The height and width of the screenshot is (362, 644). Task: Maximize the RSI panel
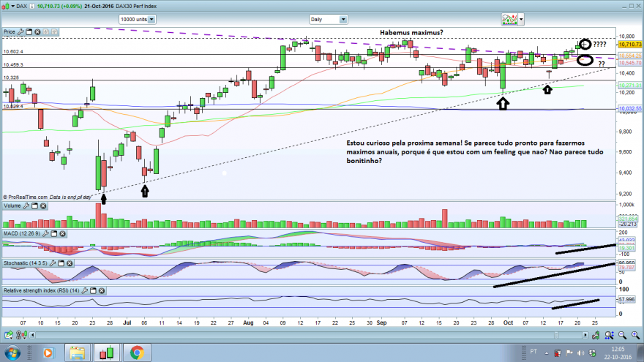93,290
